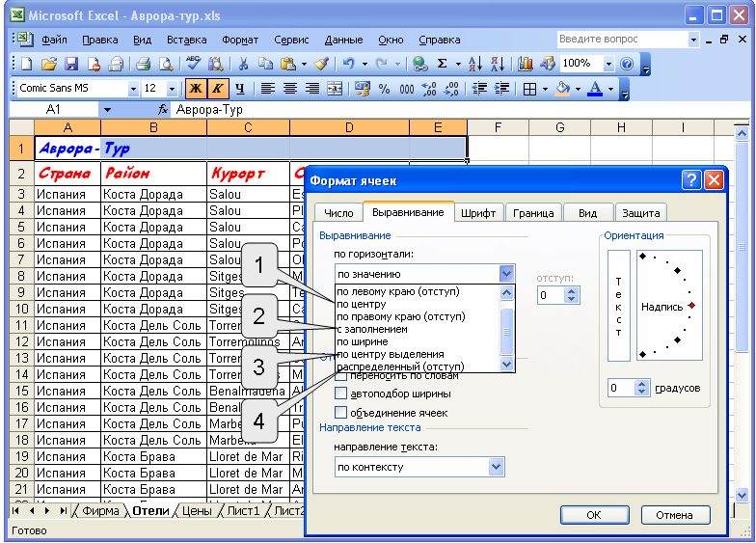Apply the Percent Style format icon
This screenshot has width=756, height=543.
coord(384,89)
